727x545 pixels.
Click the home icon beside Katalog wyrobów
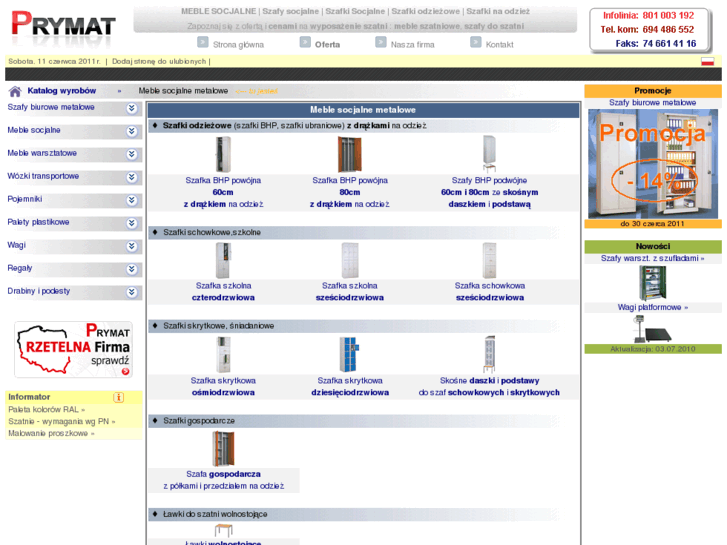(x=15, y=91)
